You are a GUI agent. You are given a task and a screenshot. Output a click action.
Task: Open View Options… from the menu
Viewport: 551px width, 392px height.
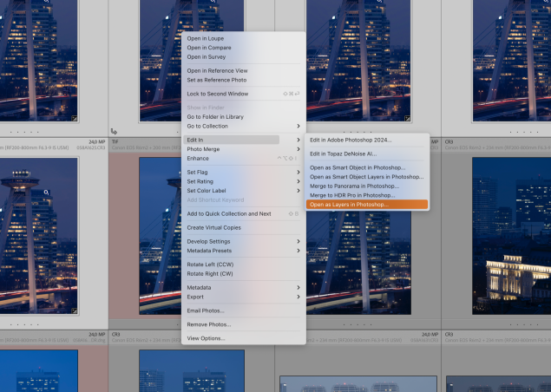point(207,338)
